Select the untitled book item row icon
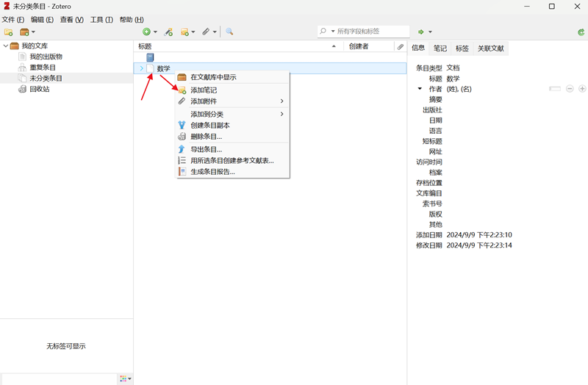588x385 pixels. point(150,57)
